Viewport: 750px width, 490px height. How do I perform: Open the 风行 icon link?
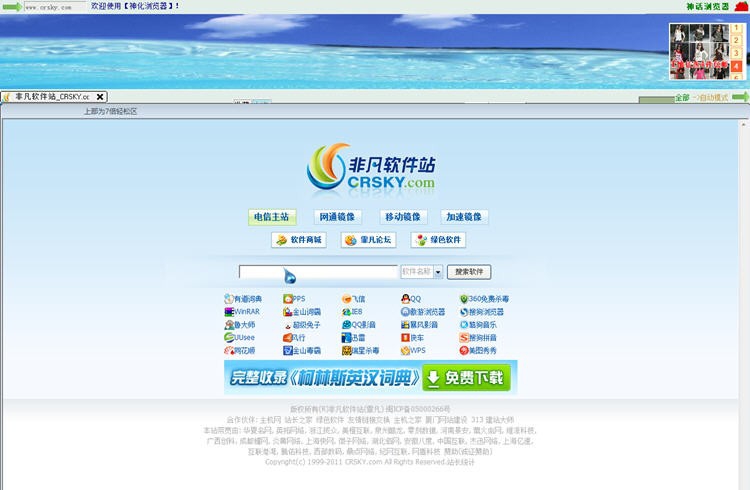tap(294, 338)
